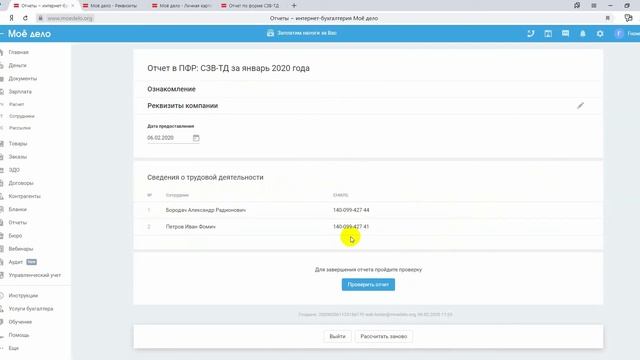Click the tabs overview icon in title bar
Image resolution: width=640 pixels, height=360 pixels.
(577, 5)
